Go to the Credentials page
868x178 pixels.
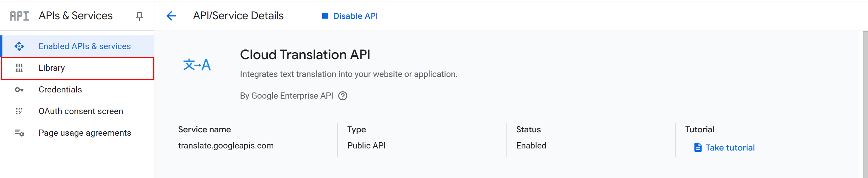click(60, 90)
